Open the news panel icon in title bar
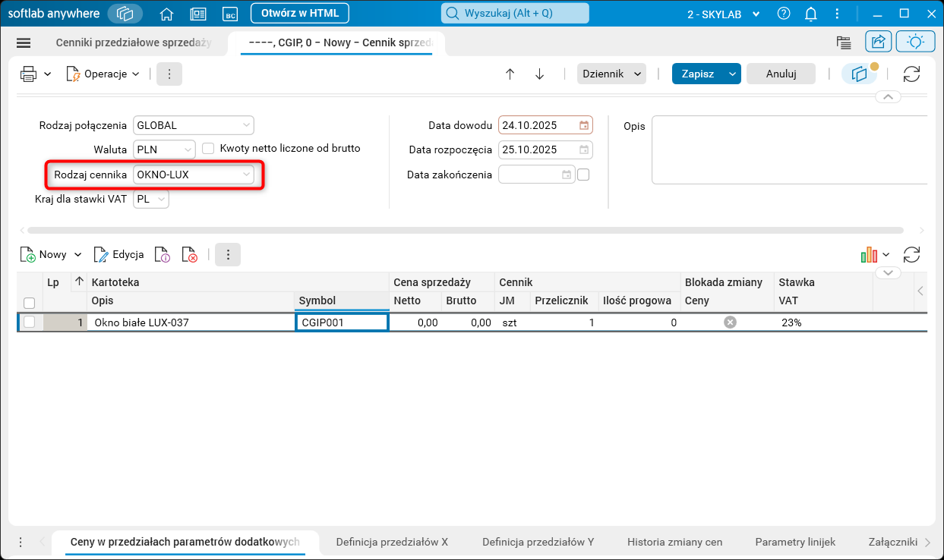Viewport: 944px width, 560px height. [x=198, y=14]
